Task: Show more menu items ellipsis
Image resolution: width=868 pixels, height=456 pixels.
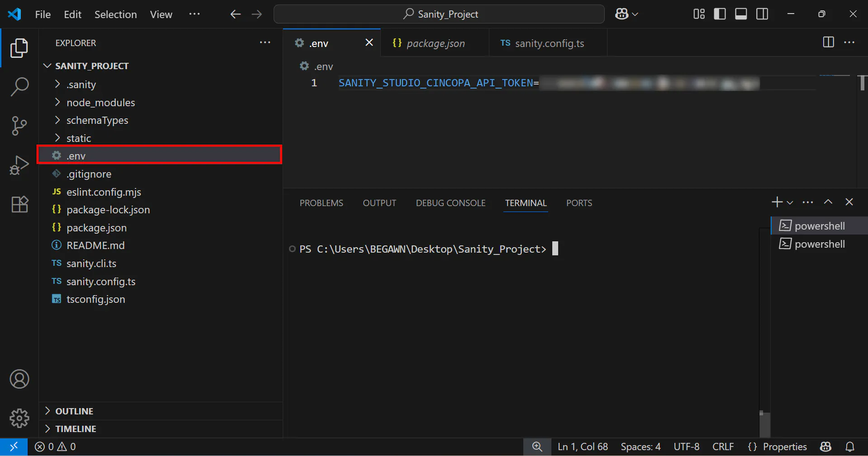Action: pos(194,14)
